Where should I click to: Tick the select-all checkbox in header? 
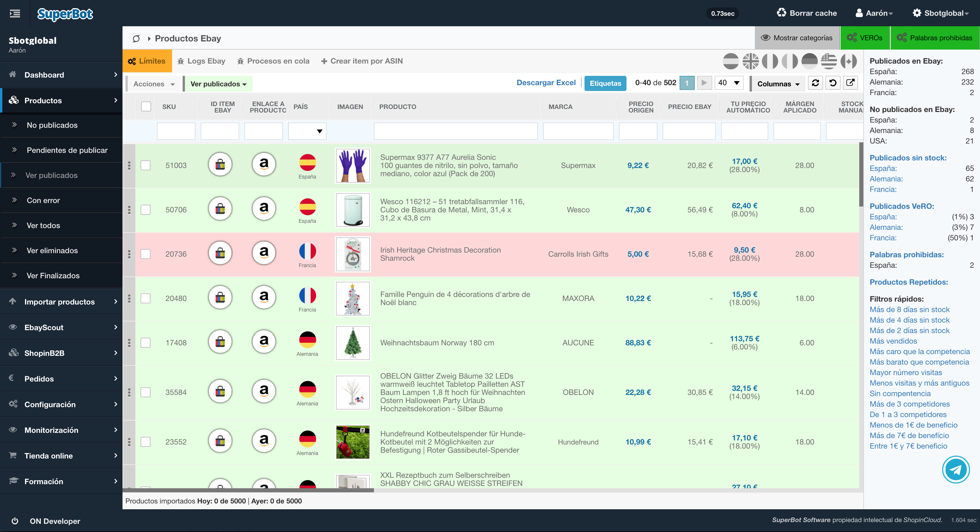click(146, 106)
